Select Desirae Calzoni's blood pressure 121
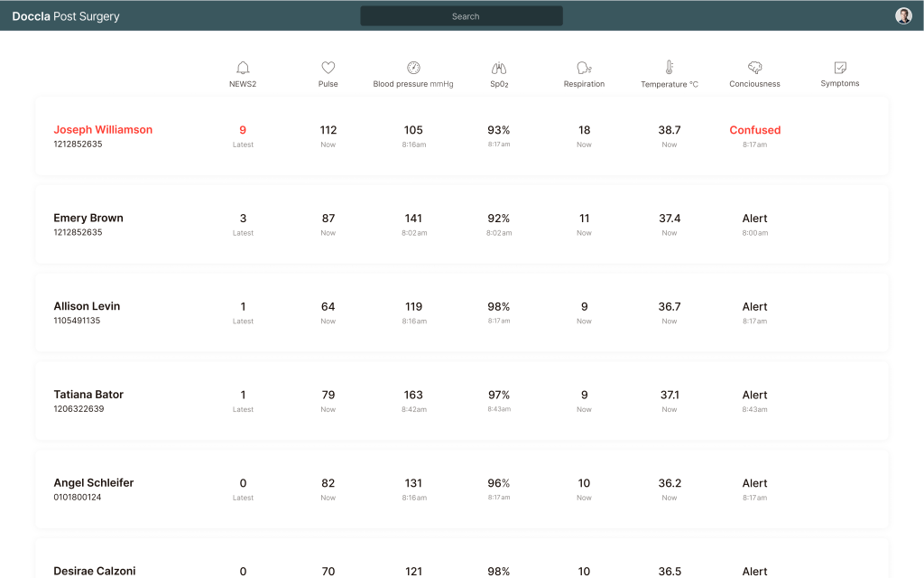Screen dimensions: 924x578 (x=413, y=572)
